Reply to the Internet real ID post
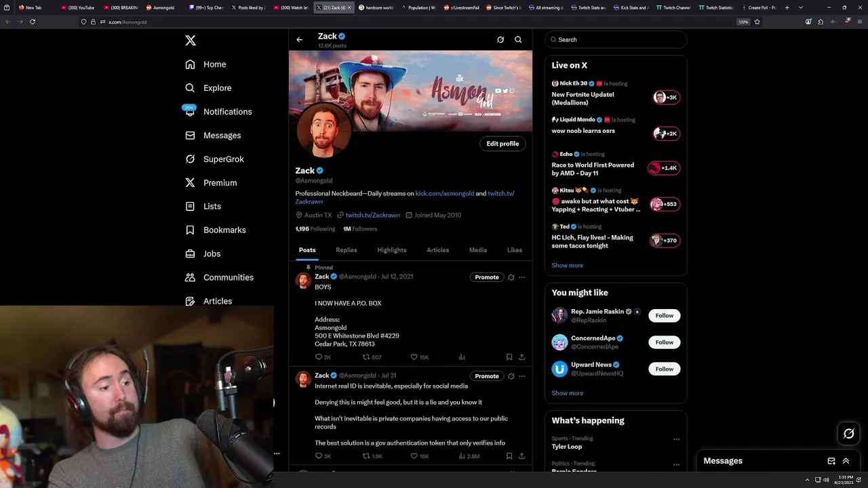 pos(323,456)
